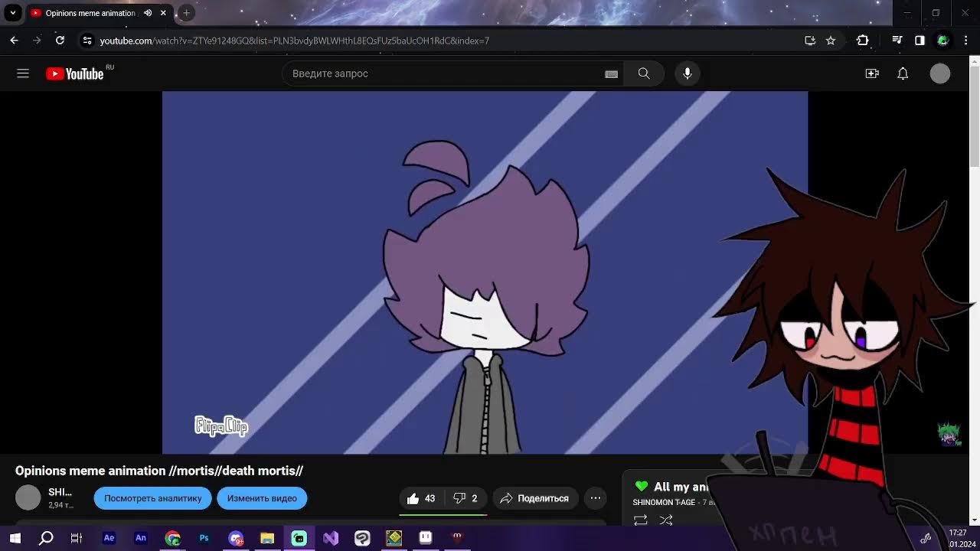Open Geometry Dash icon on taskbar
The image size is (980, 551).
point(394,538)
